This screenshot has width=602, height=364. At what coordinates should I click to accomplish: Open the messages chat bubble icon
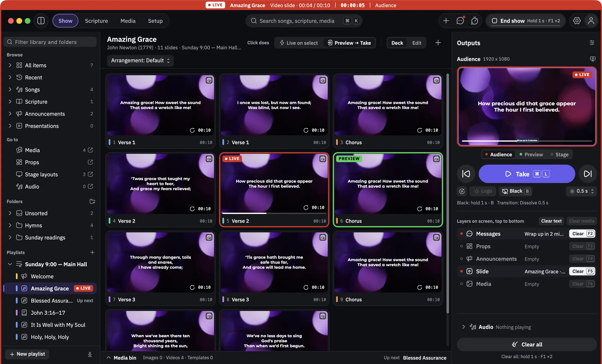click(460, 21)
